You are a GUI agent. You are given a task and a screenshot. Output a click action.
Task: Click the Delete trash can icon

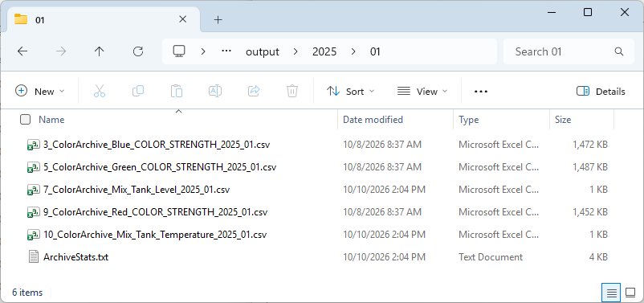point(292,92)
